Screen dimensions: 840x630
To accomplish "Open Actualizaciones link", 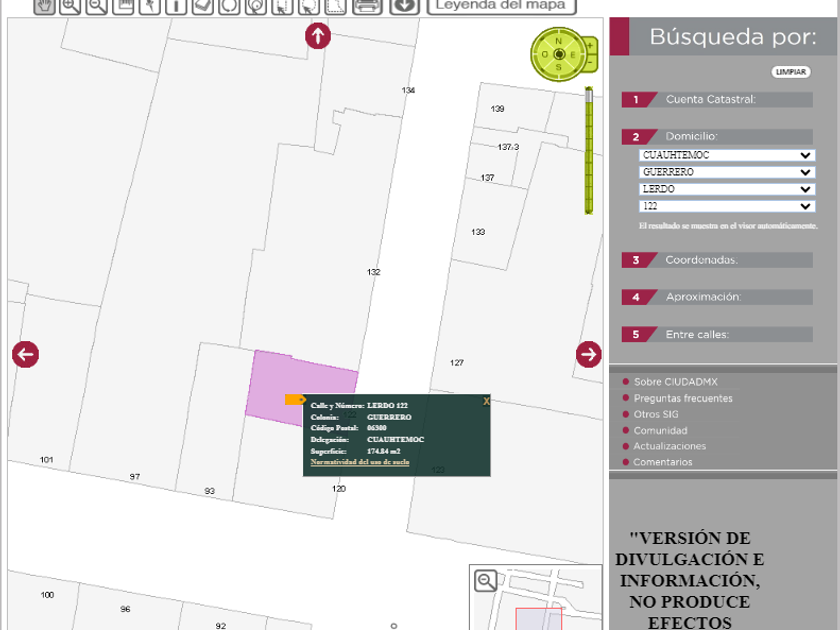I will 670,446.
